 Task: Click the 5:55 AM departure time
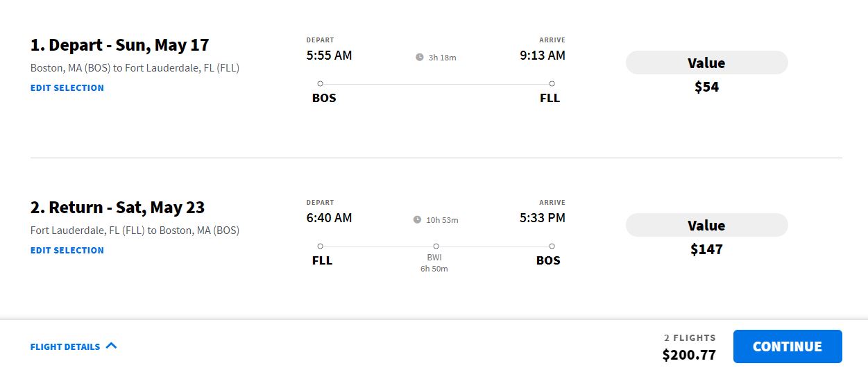(x=329, y=56)
